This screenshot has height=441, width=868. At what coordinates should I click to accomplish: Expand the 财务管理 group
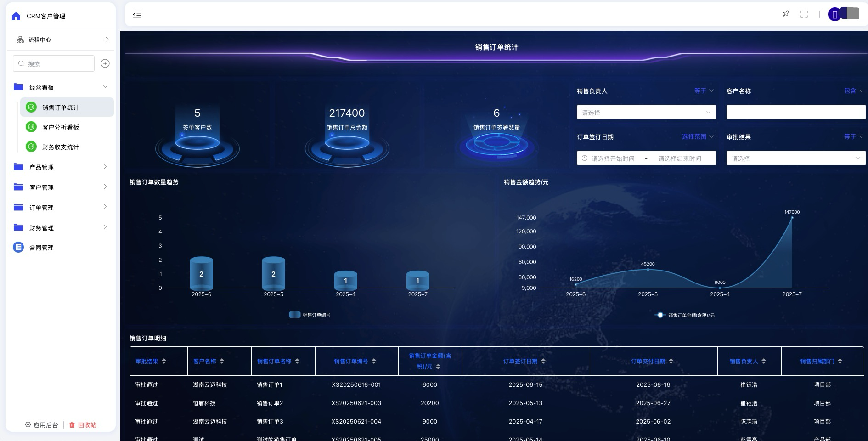pyautogui.click(x=105, y=227)
